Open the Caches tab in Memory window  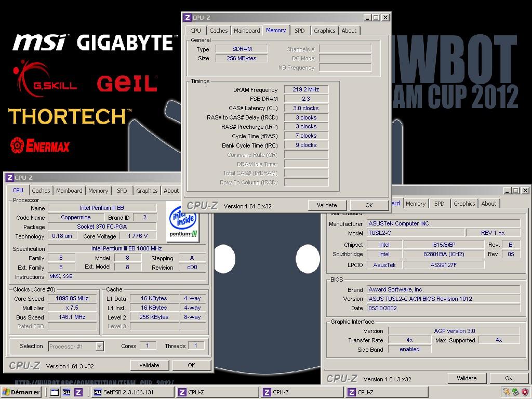click(219, 31)
